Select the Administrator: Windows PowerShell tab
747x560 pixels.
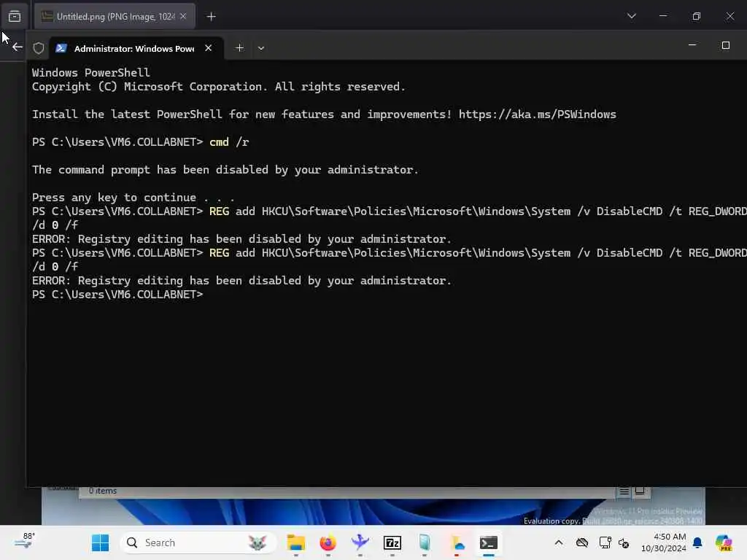[136, 48]
